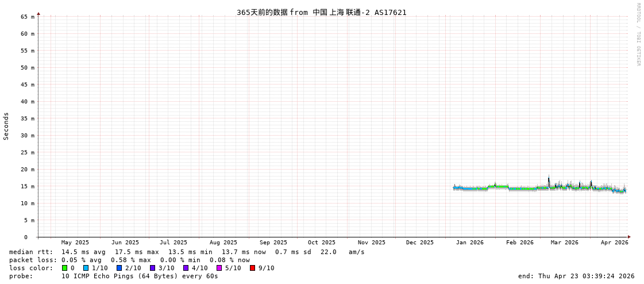
Task: Click the blue 2/10 loss color swatch
Action: 119,268
